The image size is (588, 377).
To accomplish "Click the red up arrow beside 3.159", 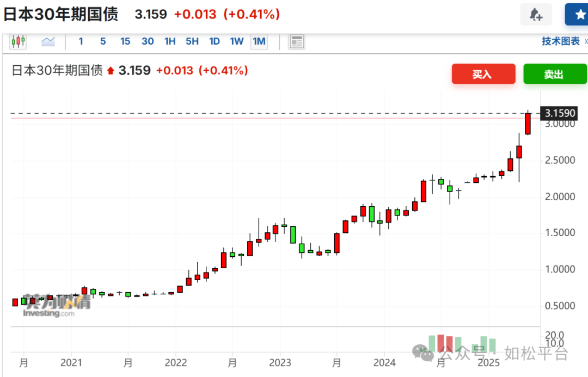I will pyautogui.click(x=111, y=70).
